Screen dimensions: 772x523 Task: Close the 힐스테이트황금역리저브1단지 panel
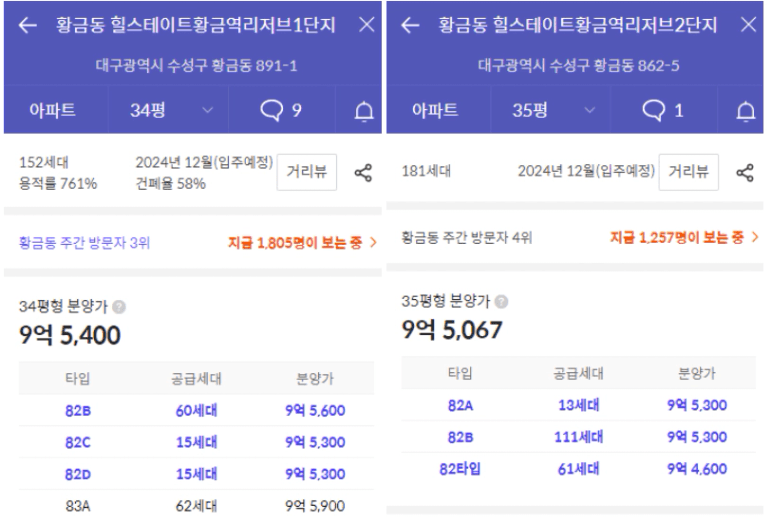coord(366,24)
